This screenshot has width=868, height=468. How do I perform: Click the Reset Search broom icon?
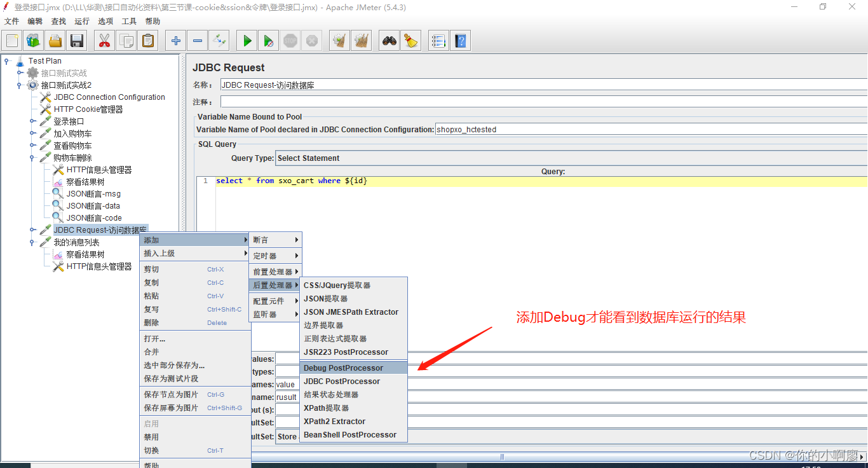tap(411, 41)
